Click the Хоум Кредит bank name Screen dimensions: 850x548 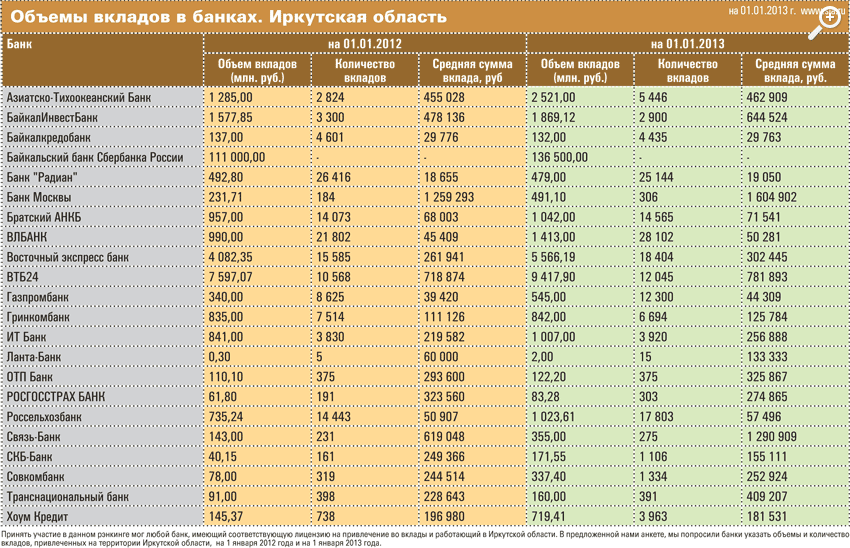coord(39,517)
